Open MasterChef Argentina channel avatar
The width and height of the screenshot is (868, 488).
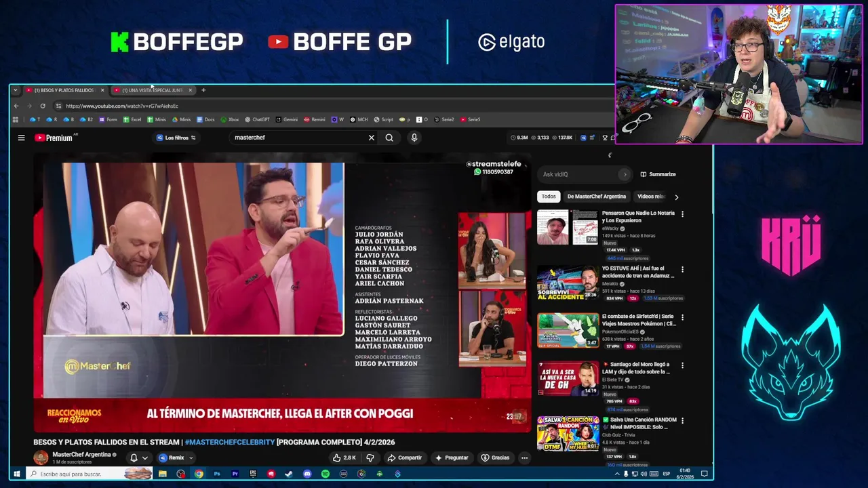(41, 457)
